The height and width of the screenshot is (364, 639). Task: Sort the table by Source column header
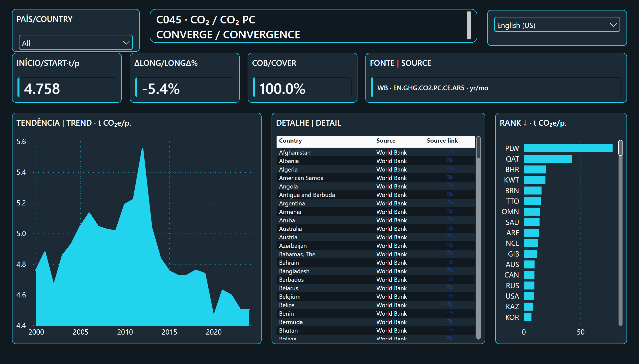tap(386, 141)
